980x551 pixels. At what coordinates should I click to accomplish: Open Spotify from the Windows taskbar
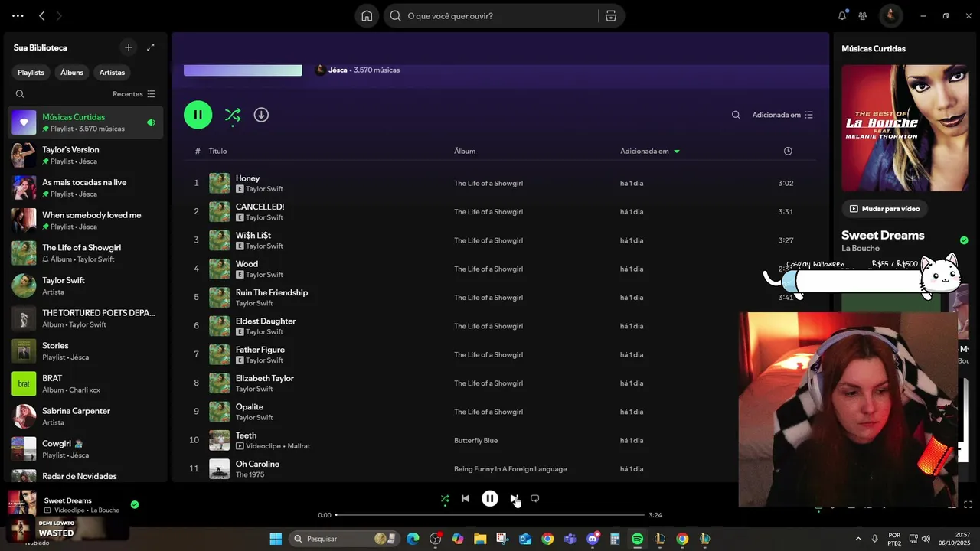(637, 539)
